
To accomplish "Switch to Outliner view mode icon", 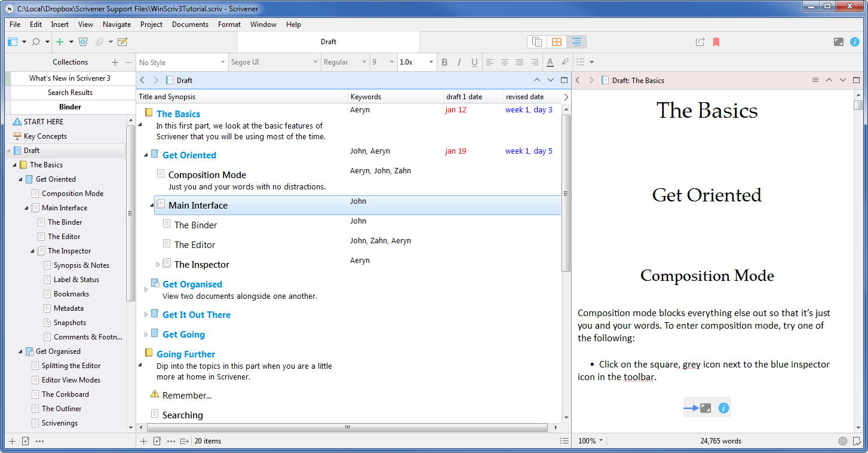I will (x=576, y=42).
